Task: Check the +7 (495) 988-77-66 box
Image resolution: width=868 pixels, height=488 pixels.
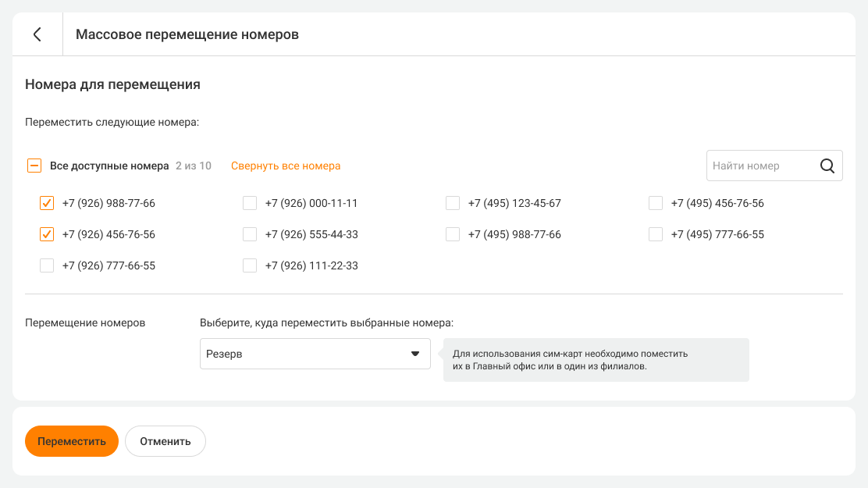Action: click(x=453, y=234)
